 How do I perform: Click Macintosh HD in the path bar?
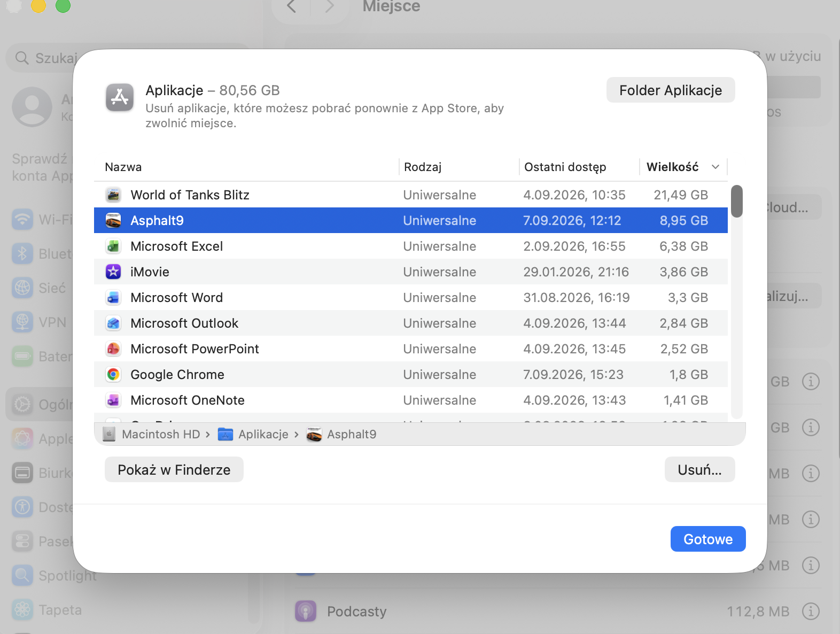click(161, 435)
